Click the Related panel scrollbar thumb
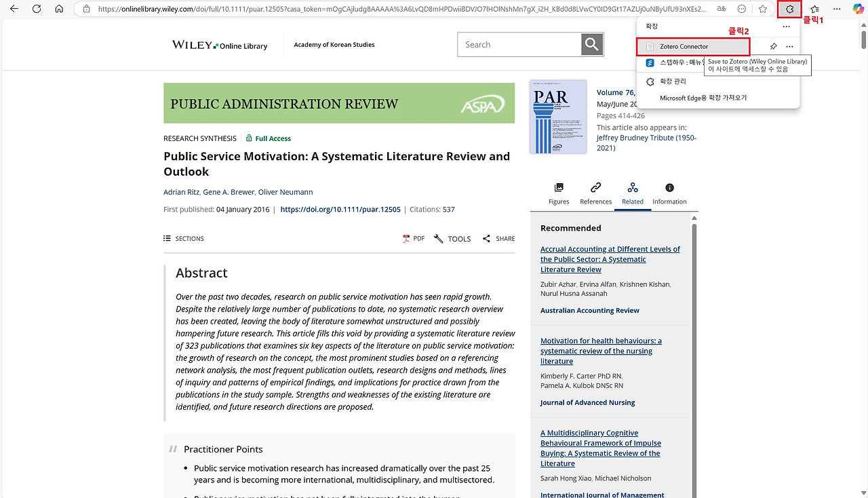The width and height of the screenshot is (868, 498). tap(694, 360)
